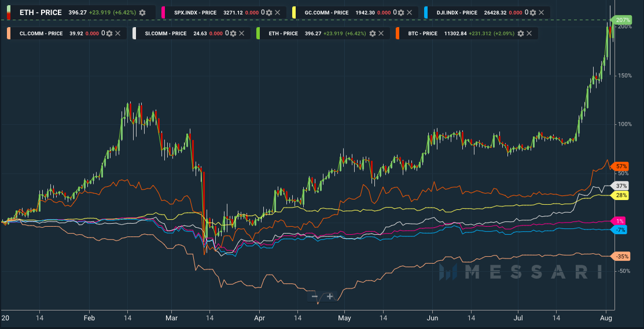This screenshot has height=329, width=644.
Task: Open settings gear for SPX.INDX series
Action: pyautogui.click(x=268, y=12)
